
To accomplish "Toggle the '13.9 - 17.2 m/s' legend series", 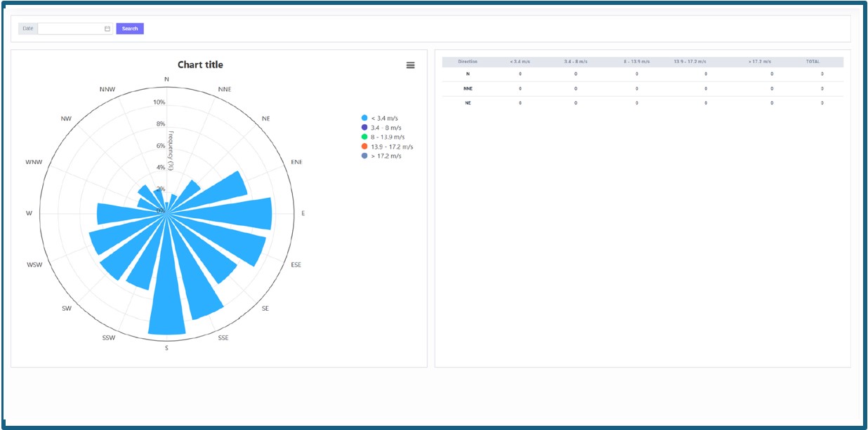I will (391, 147).
